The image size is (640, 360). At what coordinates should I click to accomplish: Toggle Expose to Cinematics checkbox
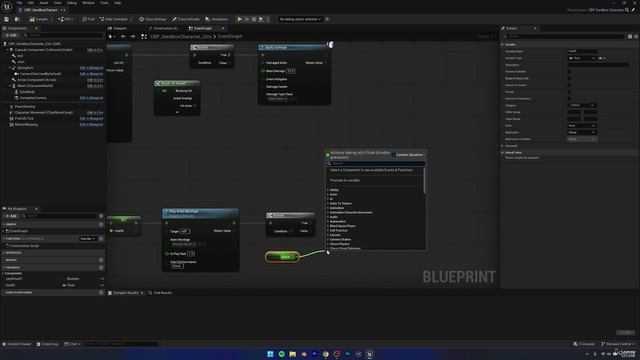(x=569, y=98)
